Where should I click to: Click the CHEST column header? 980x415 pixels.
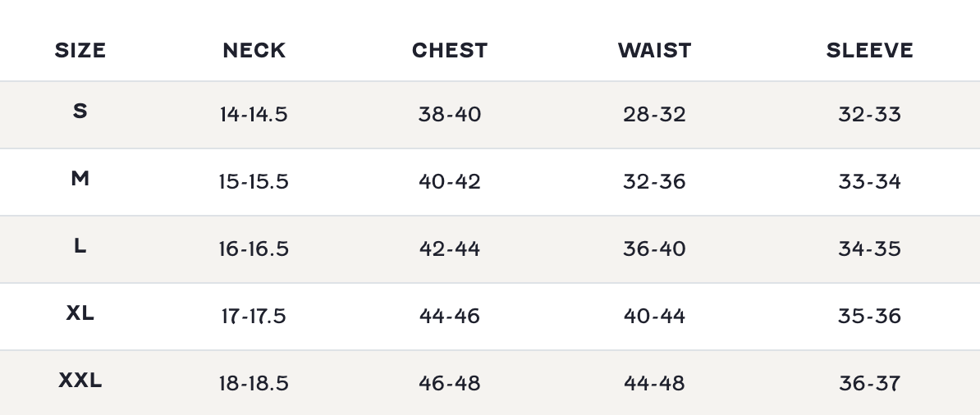(x=450, y=50)
